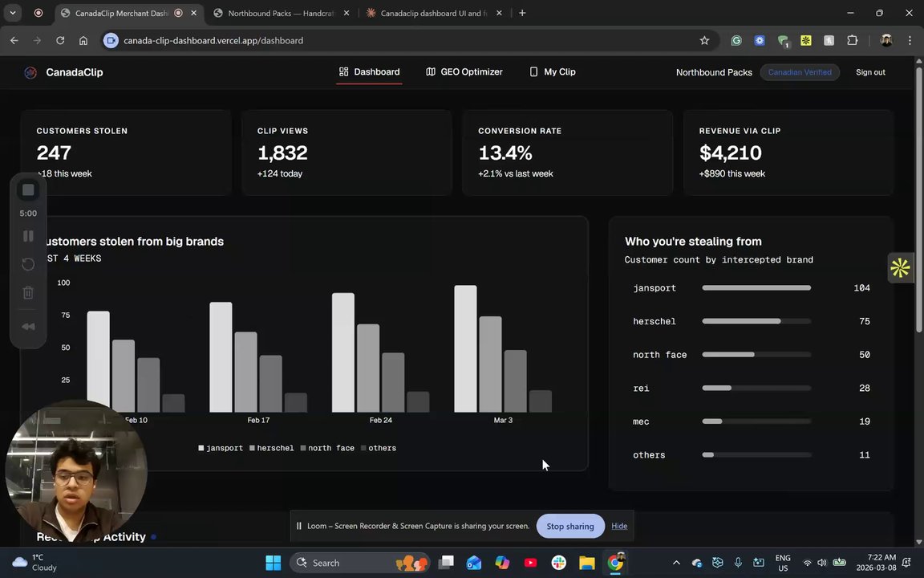The image size is (924, 578).
Task: Open the weather widget showing Cloudy
Action: pyautogui.click(x=35, y=563)
